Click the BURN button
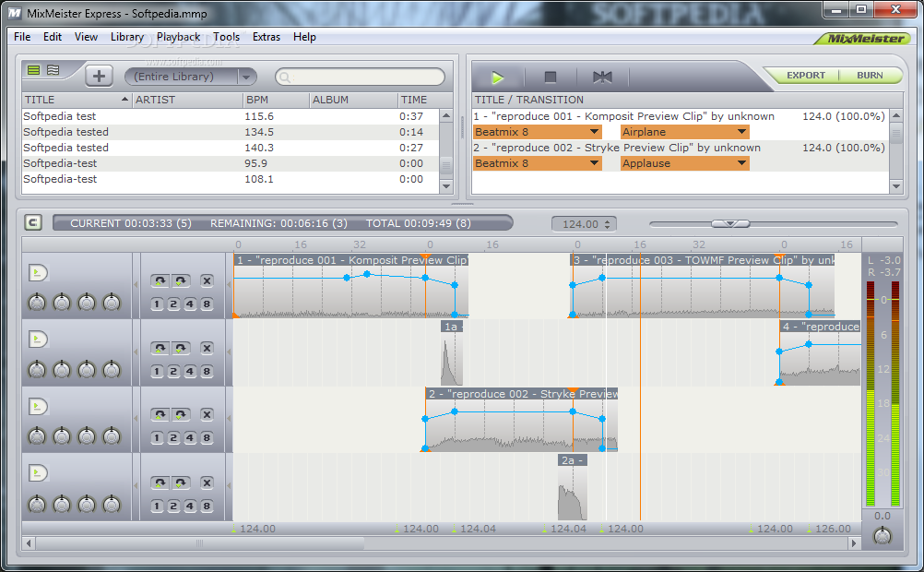Screen dimensions: 924x572 coord(870,76)
